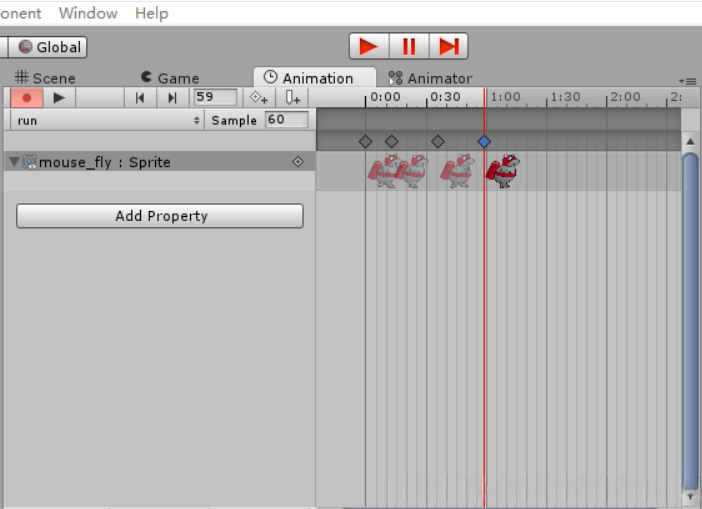Open the Help menu
702x509 pixels.
152,13
